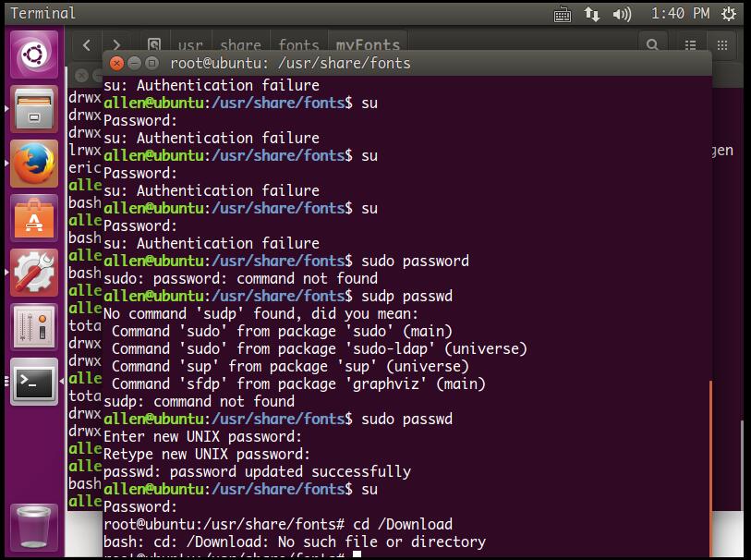The height and width of the screenshot is (560, 751).
Task: Click the keyboard input indicator icon
Action: coord(562,14)
